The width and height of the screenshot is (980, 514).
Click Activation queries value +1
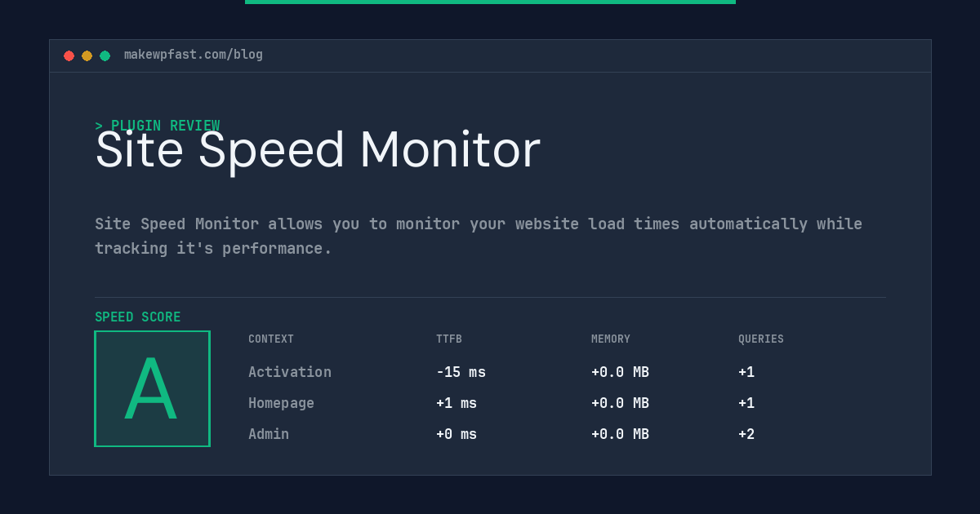746,372
